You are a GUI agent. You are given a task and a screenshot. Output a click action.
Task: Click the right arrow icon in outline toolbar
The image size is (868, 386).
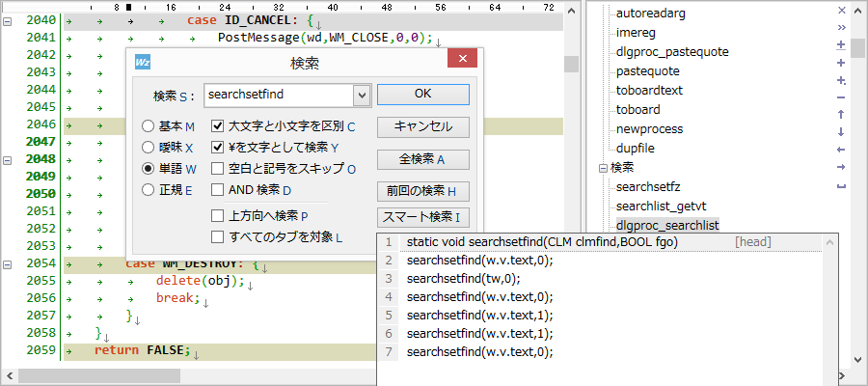point(841,167)
